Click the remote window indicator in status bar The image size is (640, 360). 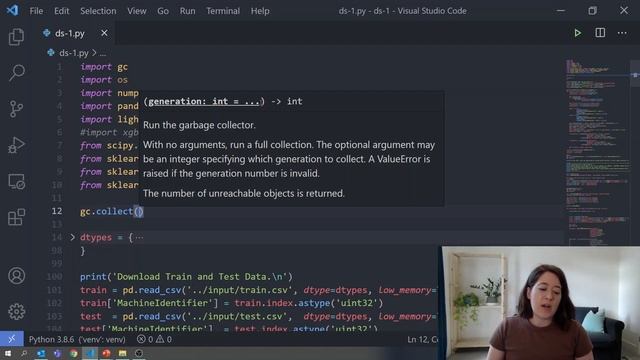11,339
